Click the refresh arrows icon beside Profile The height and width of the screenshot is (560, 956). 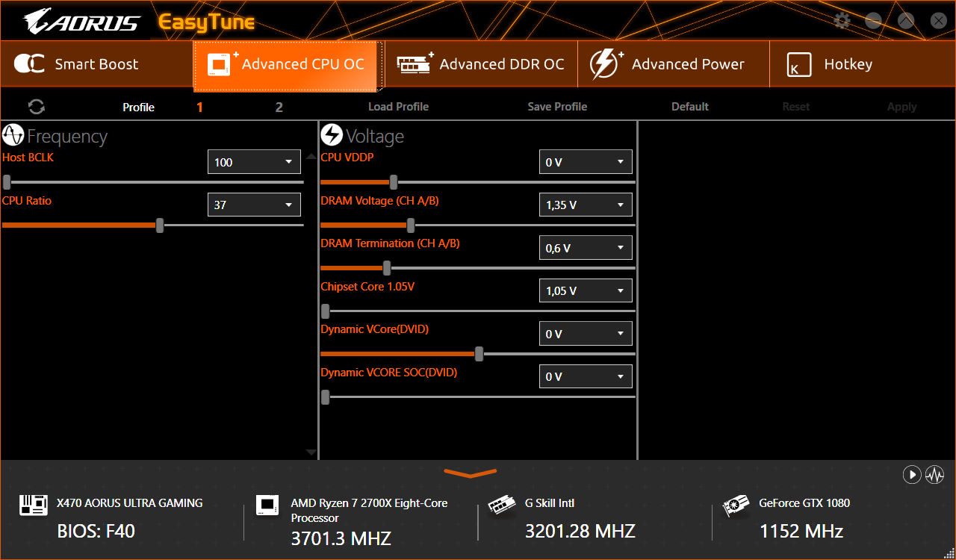point(36,107)
